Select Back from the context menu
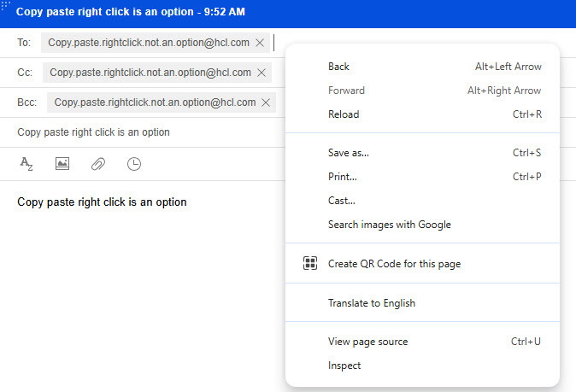This screenshot has height=392, width=576. pos(338,67)
